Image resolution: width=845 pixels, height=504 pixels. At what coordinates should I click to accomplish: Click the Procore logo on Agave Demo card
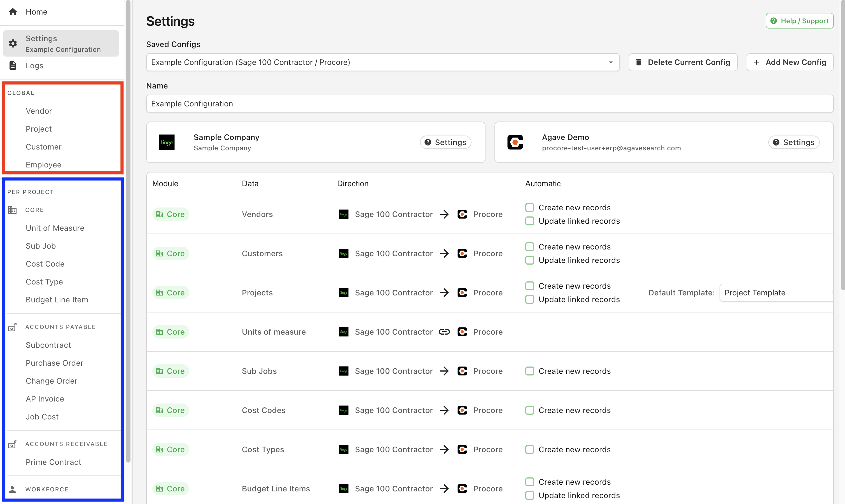click(x=515, y=142)
